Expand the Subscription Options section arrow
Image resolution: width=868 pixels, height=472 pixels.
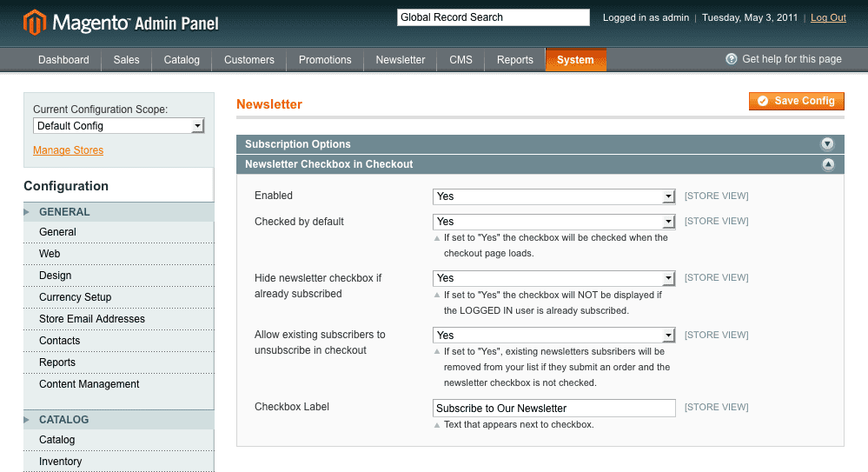point(827,144)
